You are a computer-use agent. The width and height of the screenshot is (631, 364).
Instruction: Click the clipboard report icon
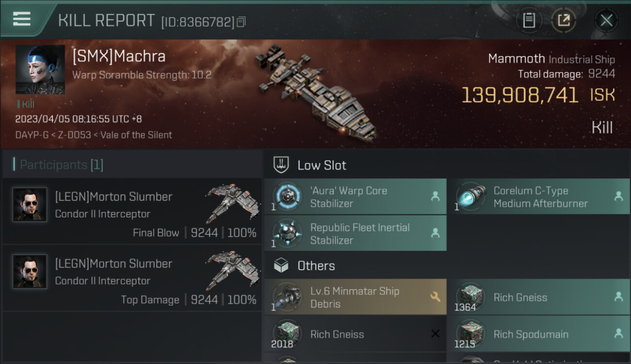tap(529, 20)
